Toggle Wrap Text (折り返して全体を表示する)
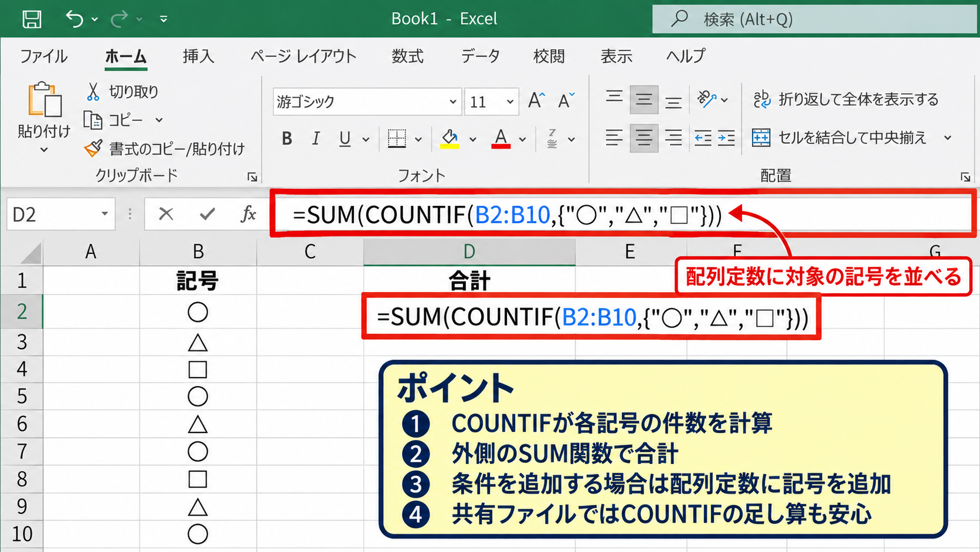Viewport: 980px width, 552px height. 846,99
